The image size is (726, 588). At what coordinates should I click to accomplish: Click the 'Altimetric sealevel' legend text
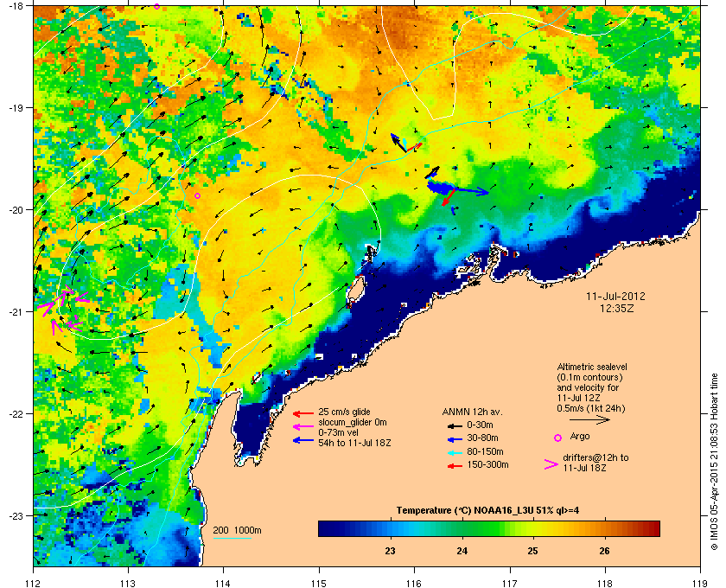click(x=592, y=367)
